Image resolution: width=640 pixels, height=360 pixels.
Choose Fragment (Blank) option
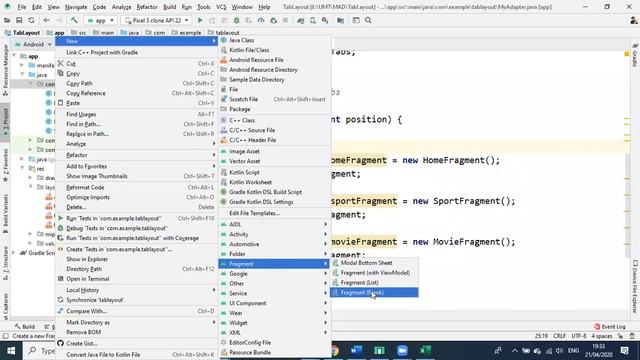[374, 292]
